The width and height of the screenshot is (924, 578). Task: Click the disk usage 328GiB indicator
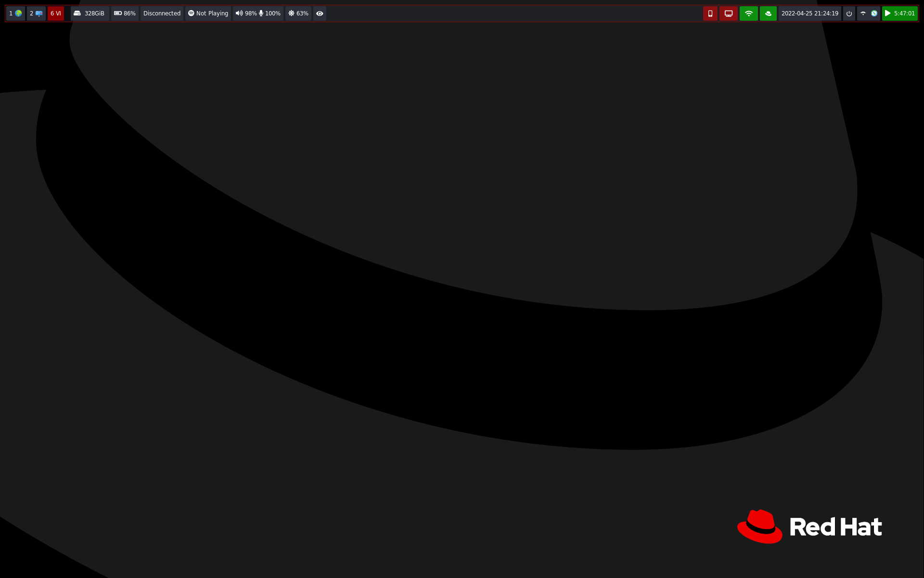click(x=90, y=13)
